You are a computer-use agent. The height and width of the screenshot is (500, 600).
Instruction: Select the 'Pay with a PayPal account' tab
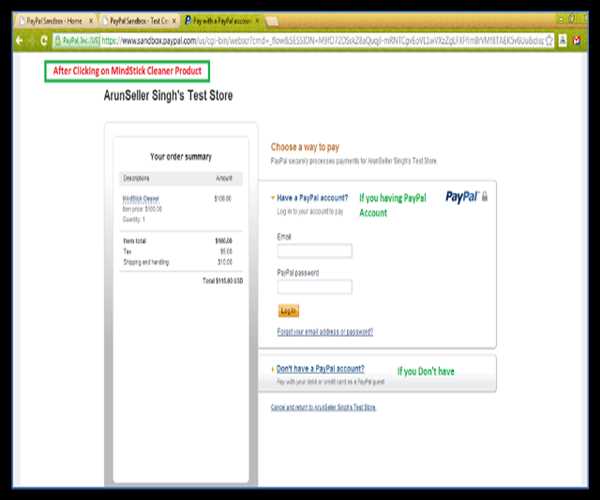point(220,20)
